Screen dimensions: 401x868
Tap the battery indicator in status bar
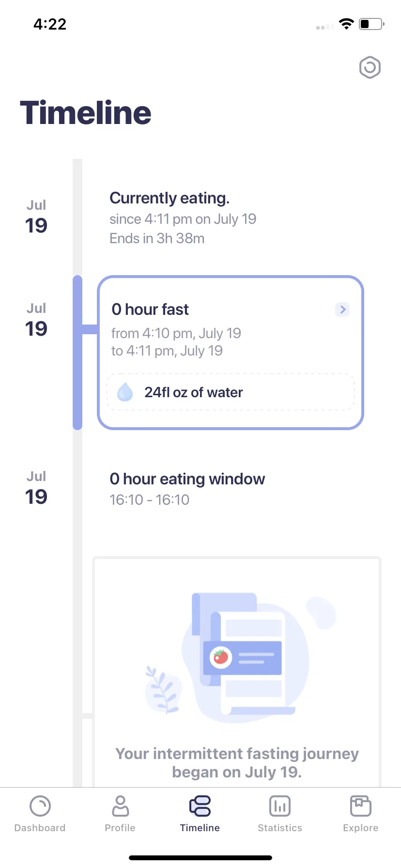point(371,24)
